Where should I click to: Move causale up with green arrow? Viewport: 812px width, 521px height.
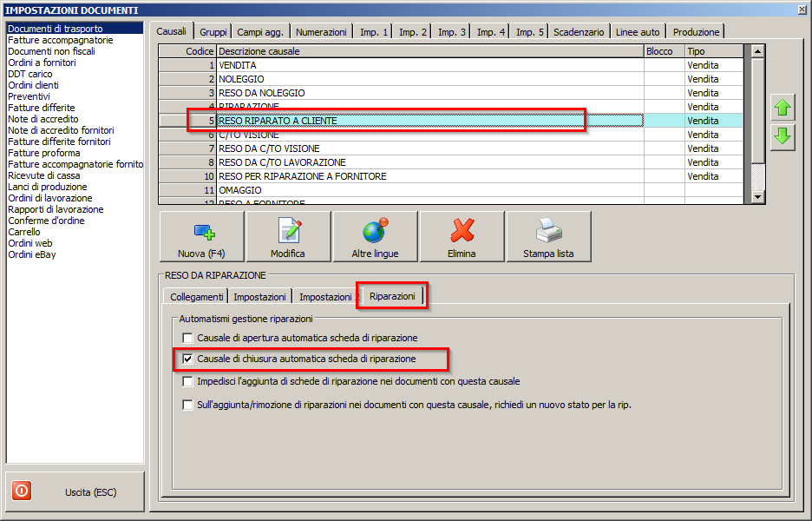[783, 108]
